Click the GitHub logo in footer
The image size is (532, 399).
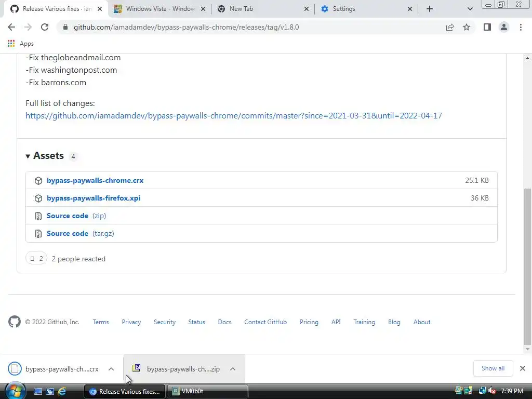(14, 322)
